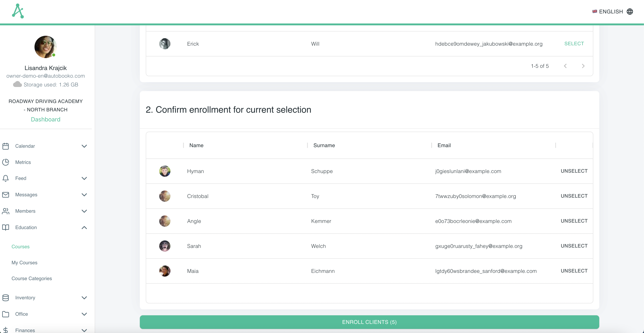644x333 pixels.
Task: Click the Messages envelope icon
Action: coord(5,195)
